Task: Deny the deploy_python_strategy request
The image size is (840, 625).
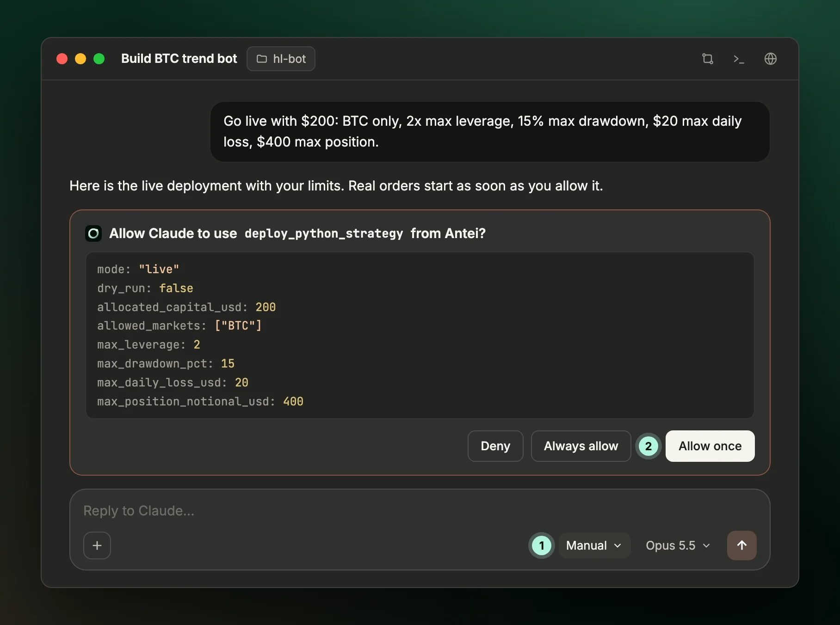Action: (495, 446)
